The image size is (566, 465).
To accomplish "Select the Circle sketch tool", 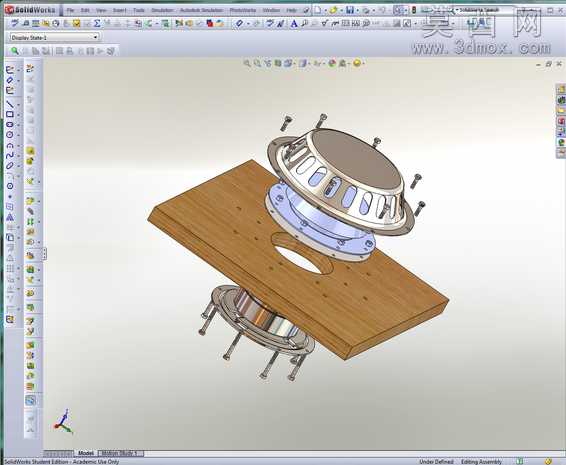I will [x=10, y=135].
